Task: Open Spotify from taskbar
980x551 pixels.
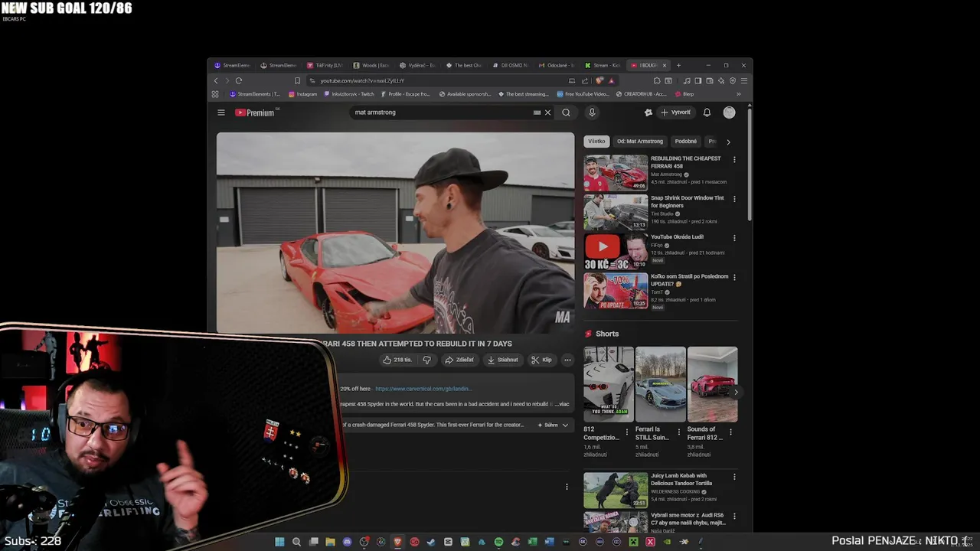Action: click(x=498, y=542)
